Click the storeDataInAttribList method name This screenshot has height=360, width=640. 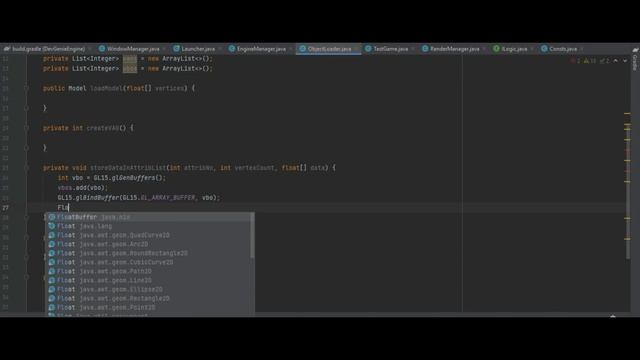click(128, 168)
